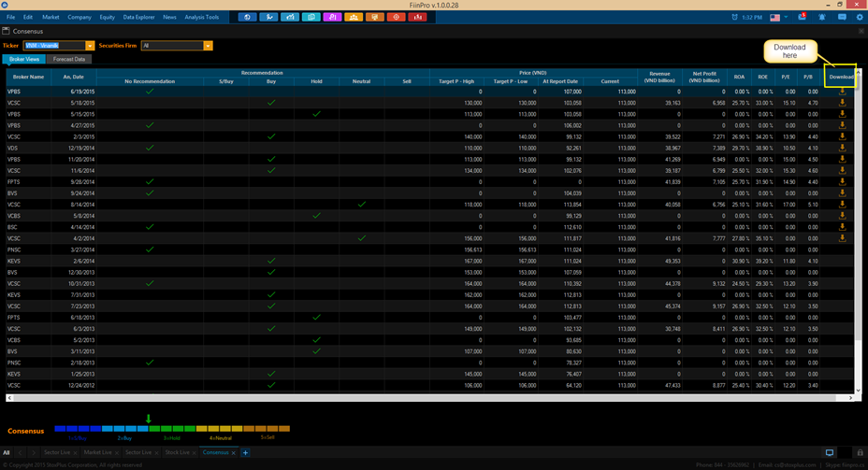
Task: Sort by the Broker Name column header
Action: coord(28,77)
